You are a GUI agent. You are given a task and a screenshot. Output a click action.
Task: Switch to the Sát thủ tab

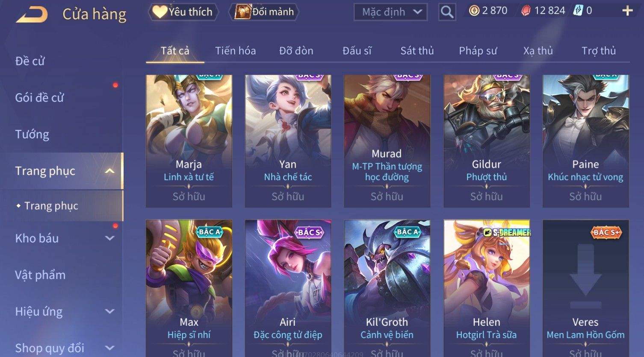417,51
